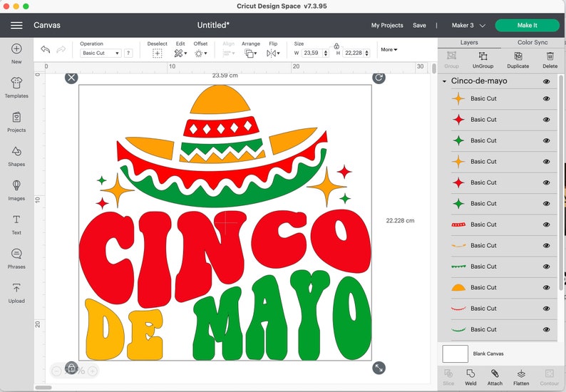The image size is (566, 392).
Task: Click zoom out minus button
Action: (x=57, y=371)
